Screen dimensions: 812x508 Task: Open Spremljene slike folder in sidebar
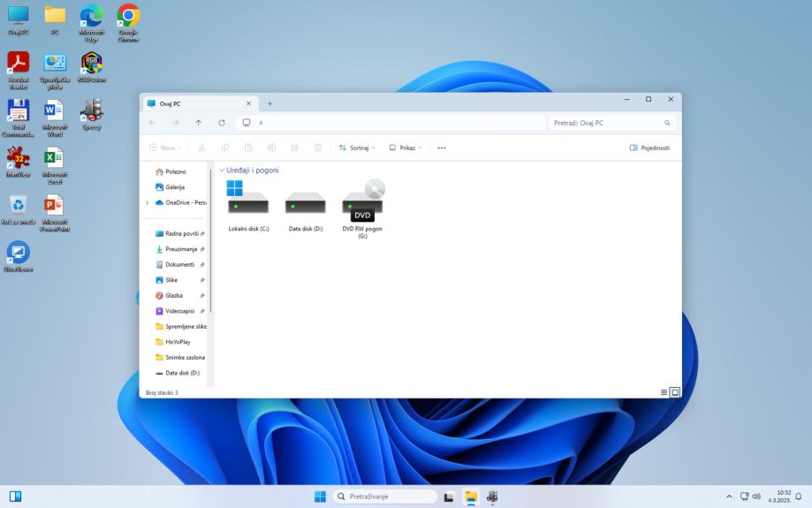pyautogui.click(x=180, y=326)
